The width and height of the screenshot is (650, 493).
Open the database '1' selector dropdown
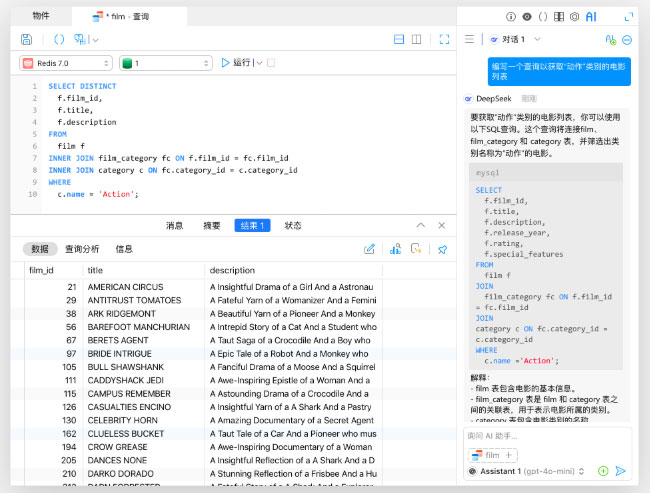[166, 63]
